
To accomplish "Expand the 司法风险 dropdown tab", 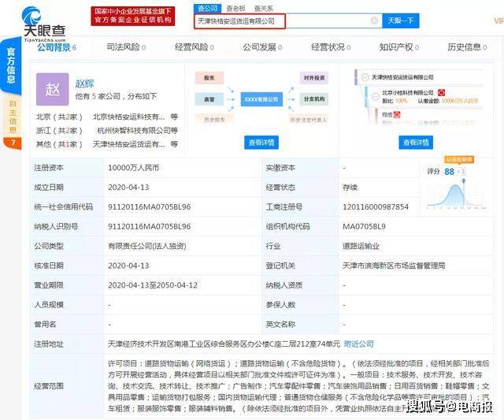I will (x=126, y=47).
